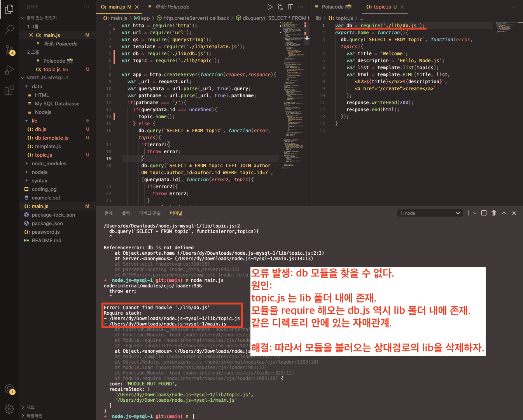
Task: Open more actions for left editor group
Action: click(301, 7)
